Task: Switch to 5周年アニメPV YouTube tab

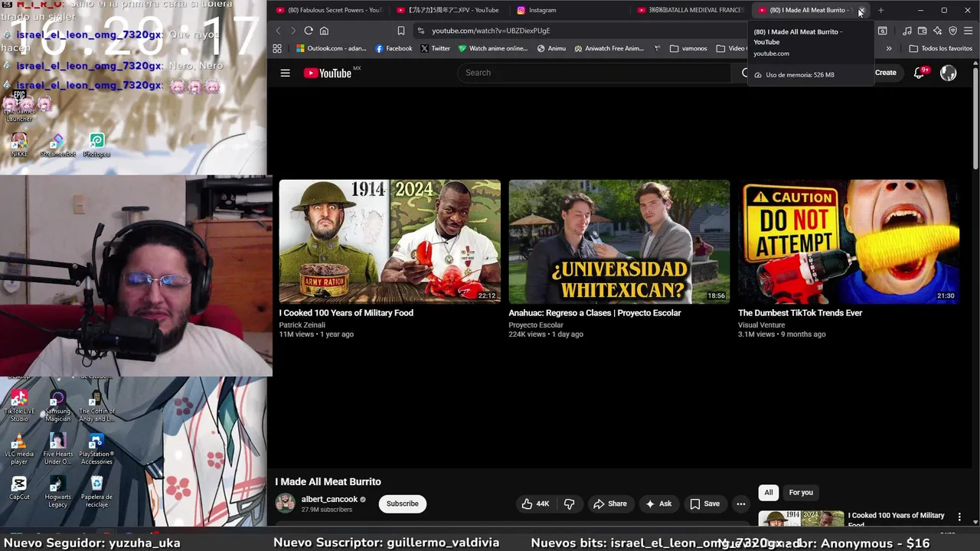Action: coord(449,10)
